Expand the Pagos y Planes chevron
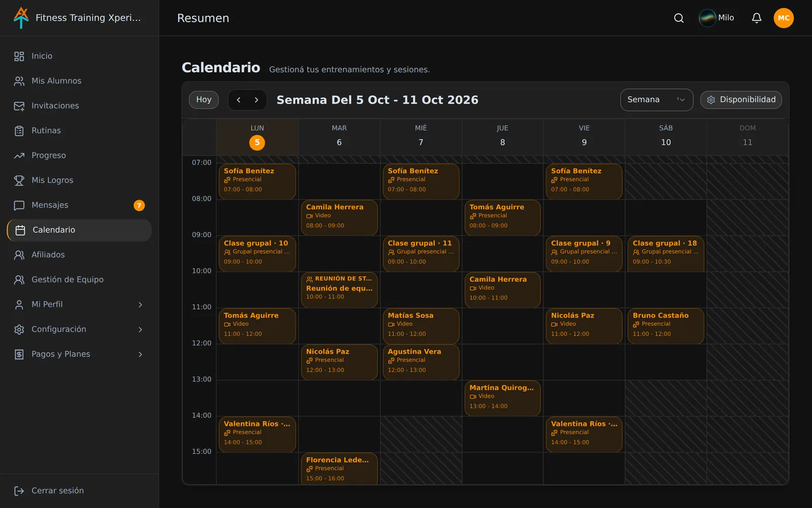 click(141, 355)
